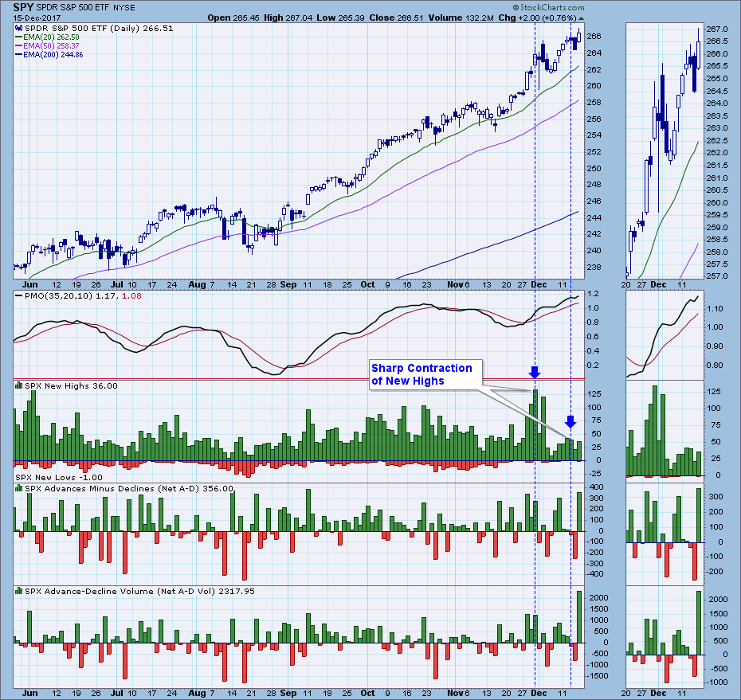Click the EMA(50) 258.37 legend text
Image resolution: width=741 pixels, height=700 pixels.
(51, 46)
